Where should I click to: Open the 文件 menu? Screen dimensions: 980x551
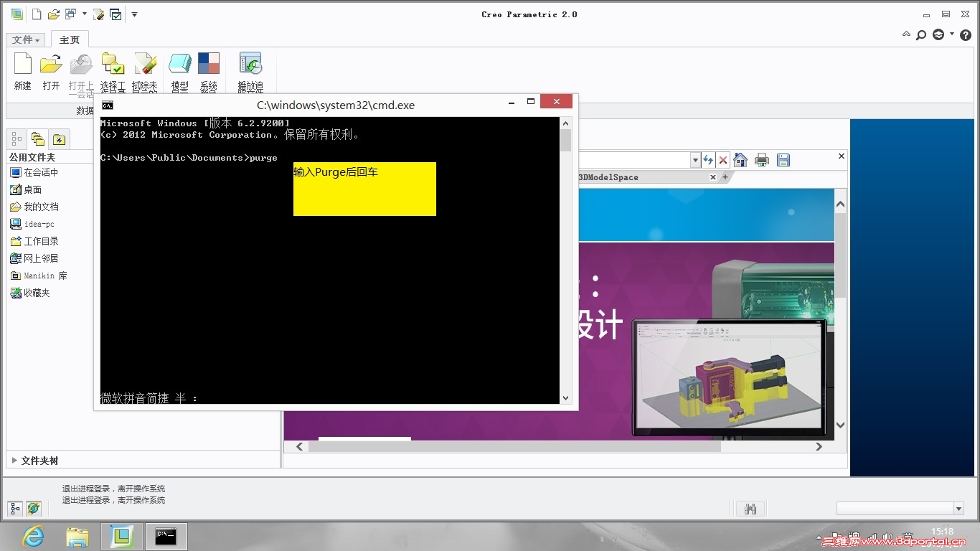coord(27,40)
